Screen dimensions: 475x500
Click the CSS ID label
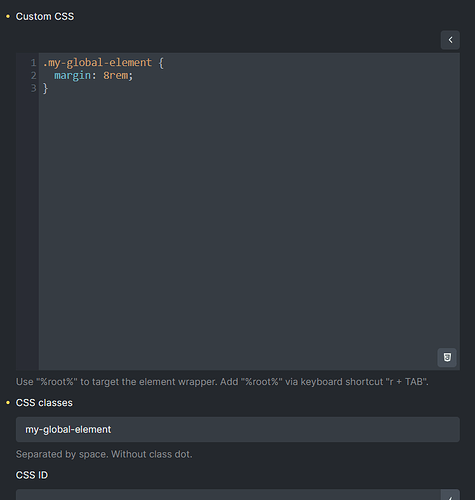tap(32, 475)
